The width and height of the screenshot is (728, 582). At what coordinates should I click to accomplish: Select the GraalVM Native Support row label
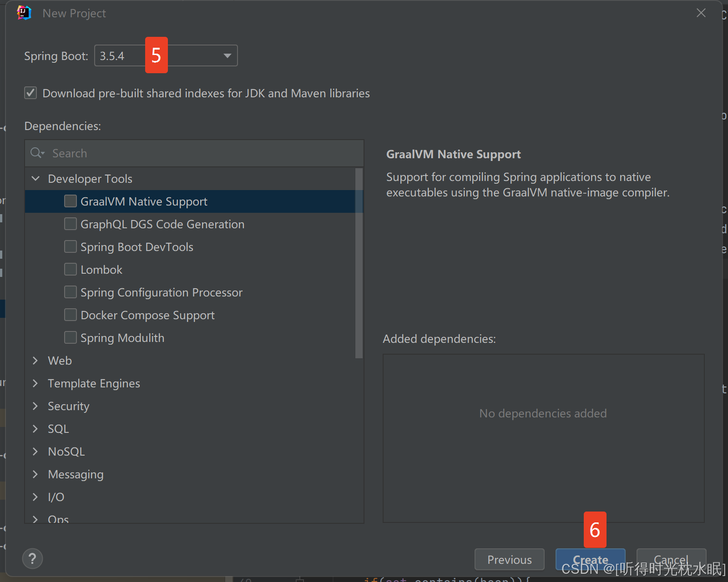(x=144, y=201)
